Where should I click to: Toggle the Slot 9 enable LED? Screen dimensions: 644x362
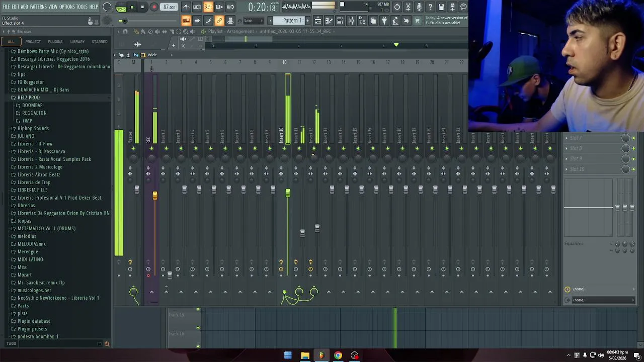(633, 159)
